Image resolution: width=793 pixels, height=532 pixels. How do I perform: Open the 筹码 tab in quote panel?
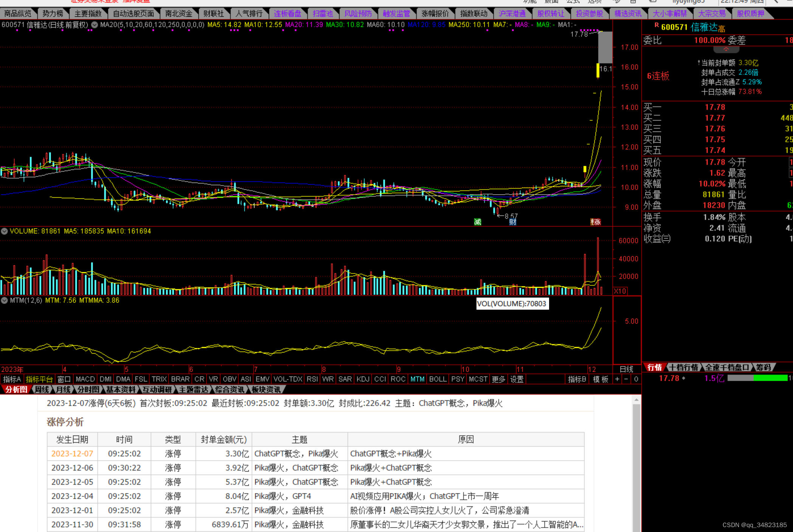[x=763, y=367]
